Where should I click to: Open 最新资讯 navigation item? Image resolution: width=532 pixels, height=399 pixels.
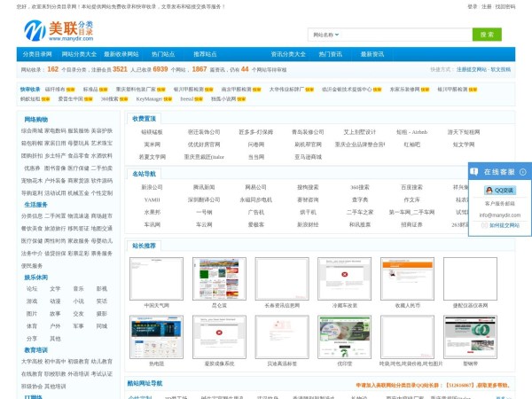pyautogui.click(x=372, y=54)
